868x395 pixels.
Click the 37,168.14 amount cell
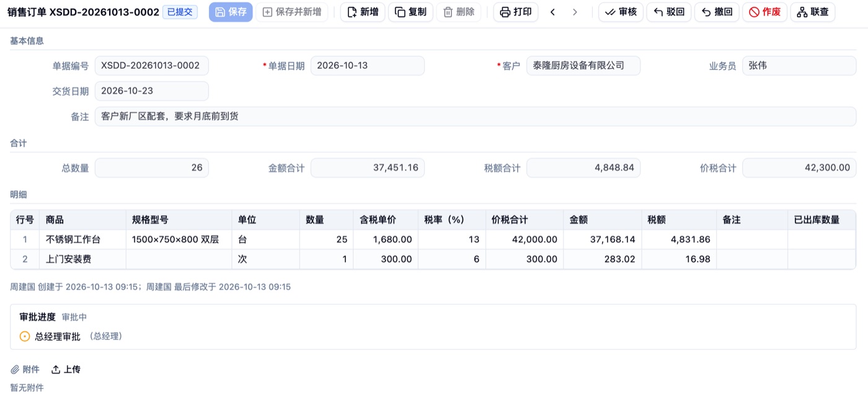tap(603, 239)
